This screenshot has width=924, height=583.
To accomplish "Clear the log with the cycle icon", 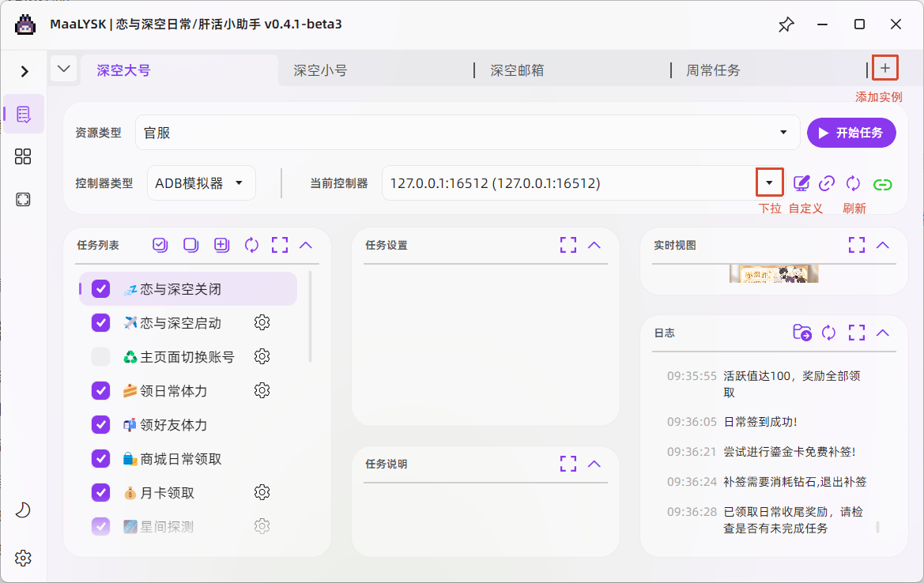I will coord(828,333).
